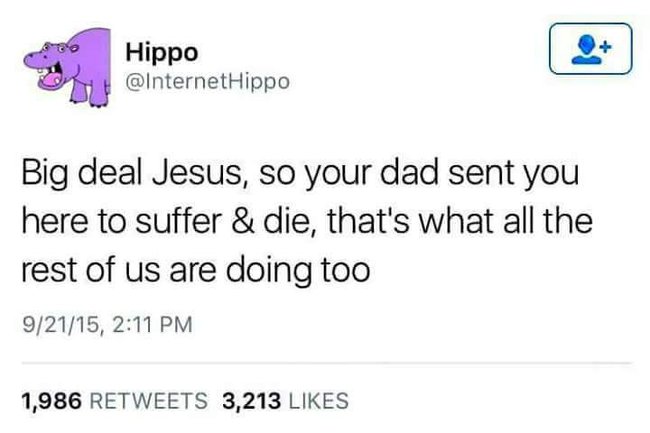Tap the hippo's open mouth on avatar

(50, 77)
